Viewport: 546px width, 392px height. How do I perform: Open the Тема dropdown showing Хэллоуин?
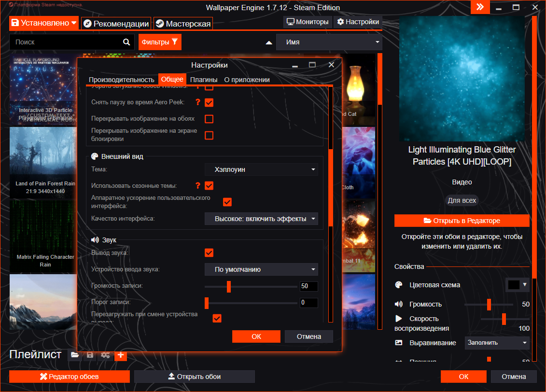point(261,169)
